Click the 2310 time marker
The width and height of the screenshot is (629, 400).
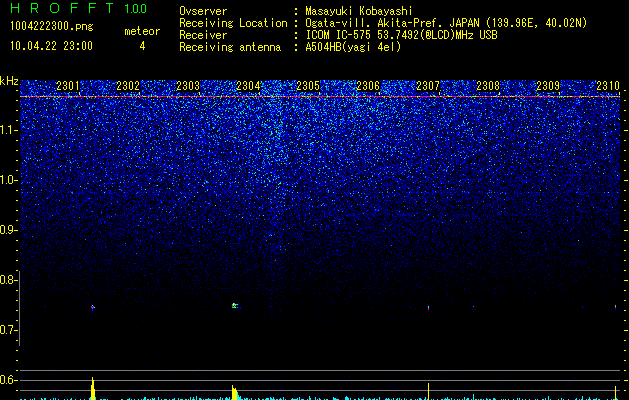(x=608, y=86)
